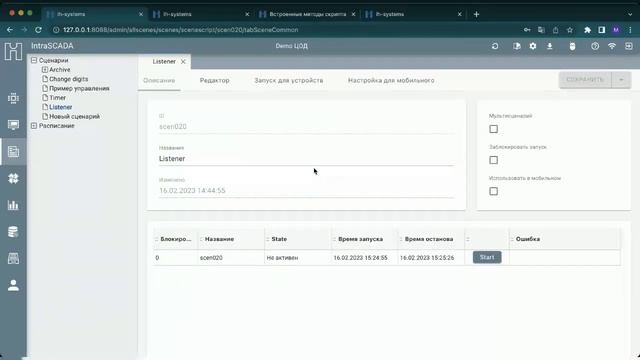
Task: Bookmark this page with star icon
Action: pos(570,30)
